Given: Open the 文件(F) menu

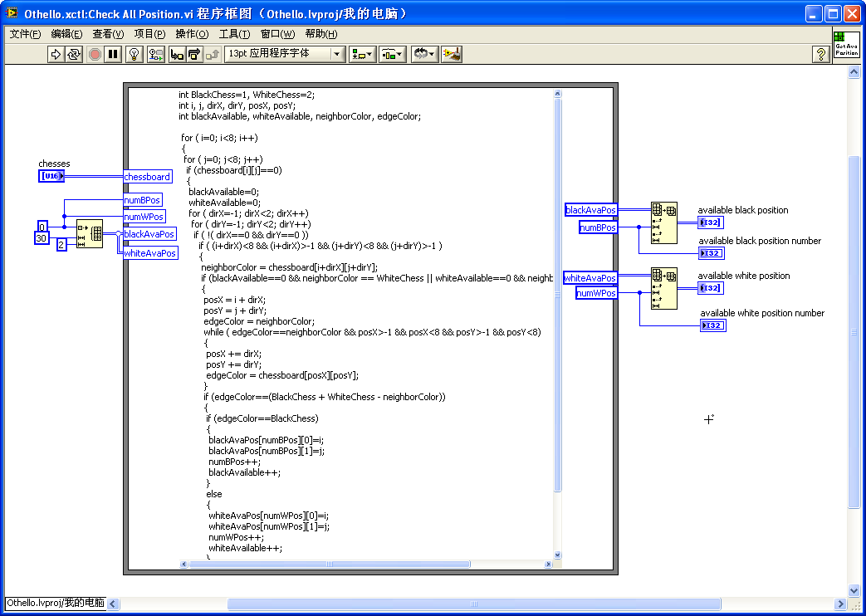Looking at the screenshot, I should click(x=25, y=34).
